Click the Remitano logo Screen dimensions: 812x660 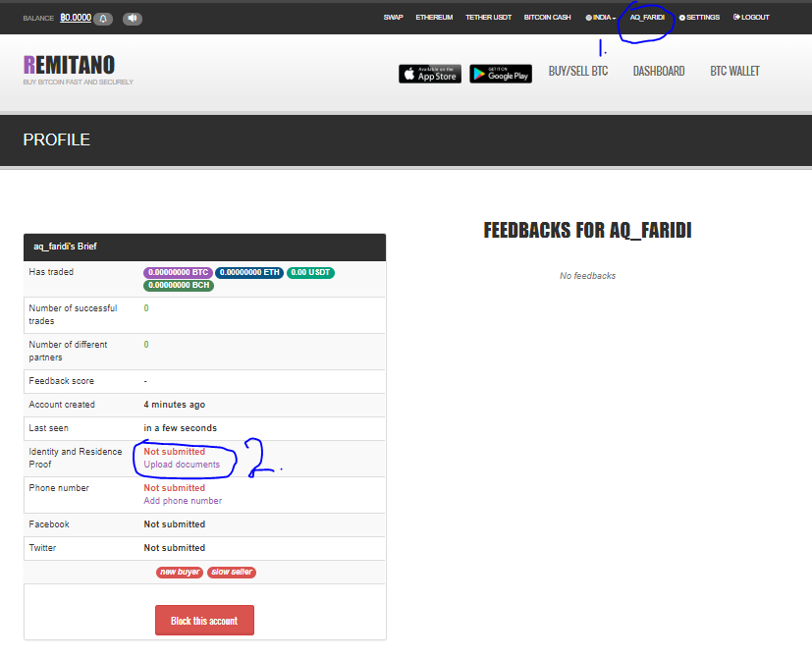coord(69,65)
